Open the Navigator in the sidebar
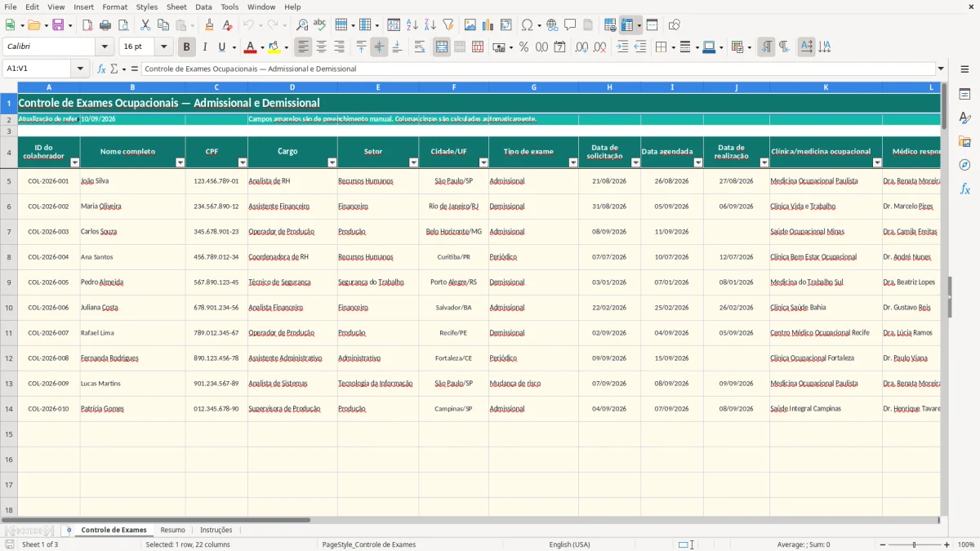 point(964,165)
